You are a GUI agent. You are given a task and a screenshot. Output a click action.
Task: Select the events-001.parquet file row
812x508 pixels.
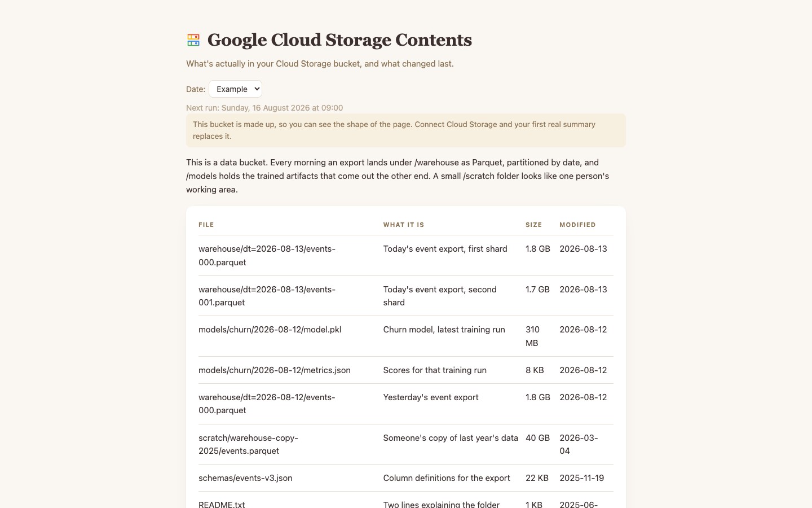406,296
